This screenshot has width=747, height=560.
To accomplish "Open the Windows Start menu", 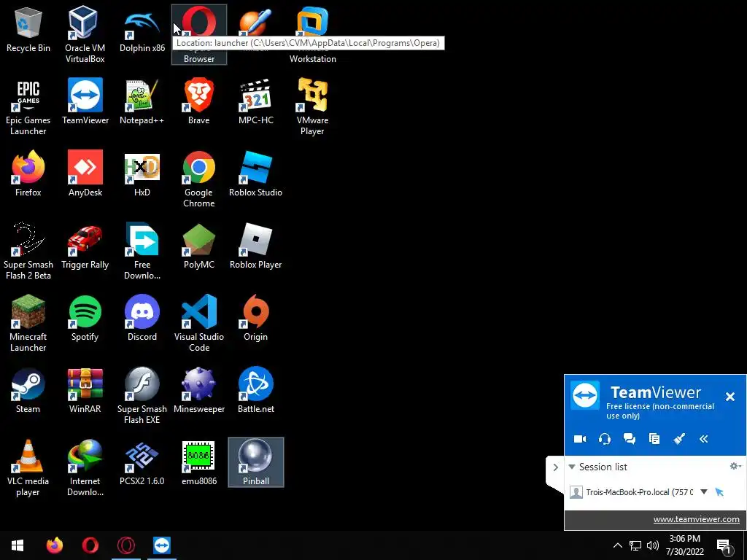I will coord(18,545).
